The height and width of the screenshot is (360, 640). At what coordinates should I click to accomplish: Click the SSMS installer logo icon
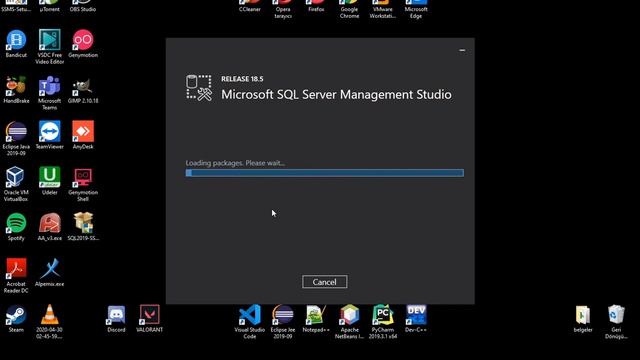coord(199,87)
